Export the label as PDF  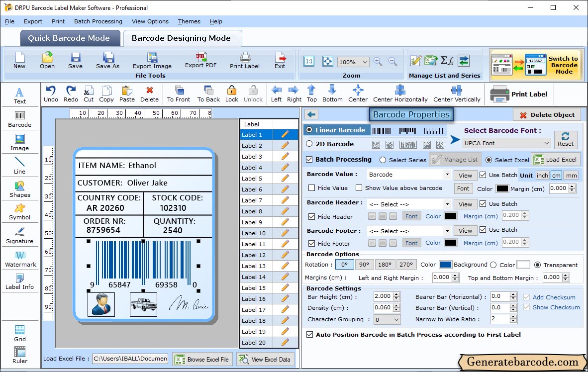coord(200,60)
